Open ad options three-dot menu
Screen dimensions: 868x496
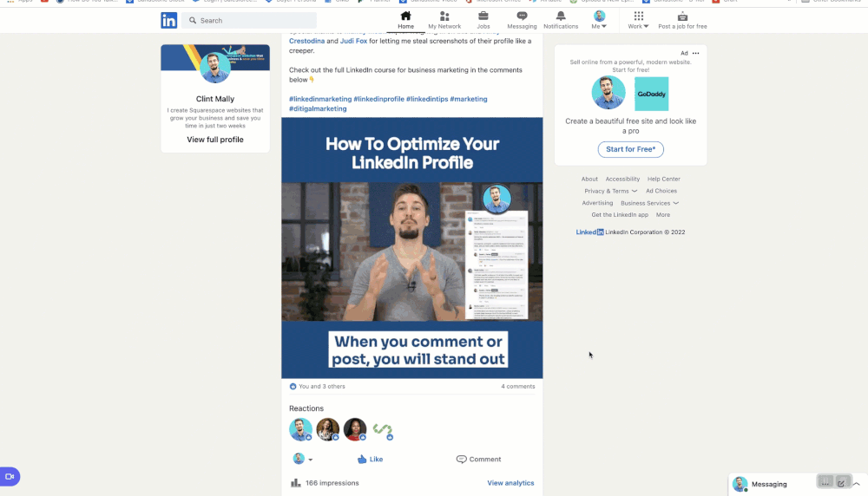[x=696, y=53]
